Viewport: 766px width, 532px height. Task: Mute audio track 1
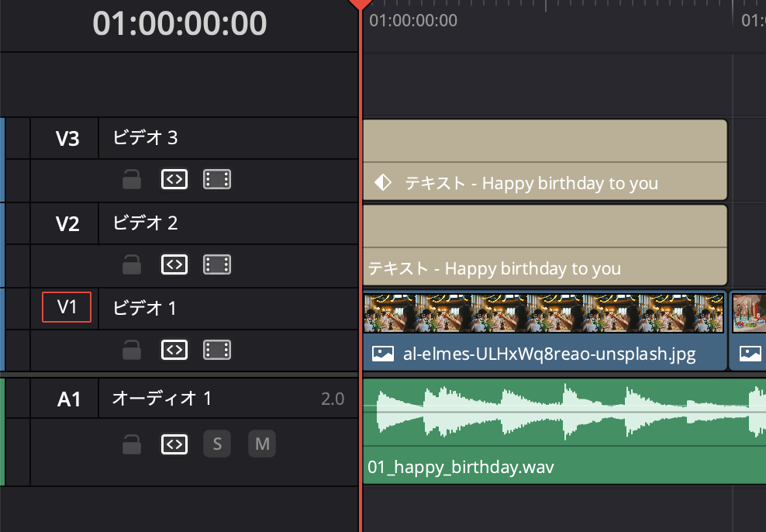[x=261, y=444]
